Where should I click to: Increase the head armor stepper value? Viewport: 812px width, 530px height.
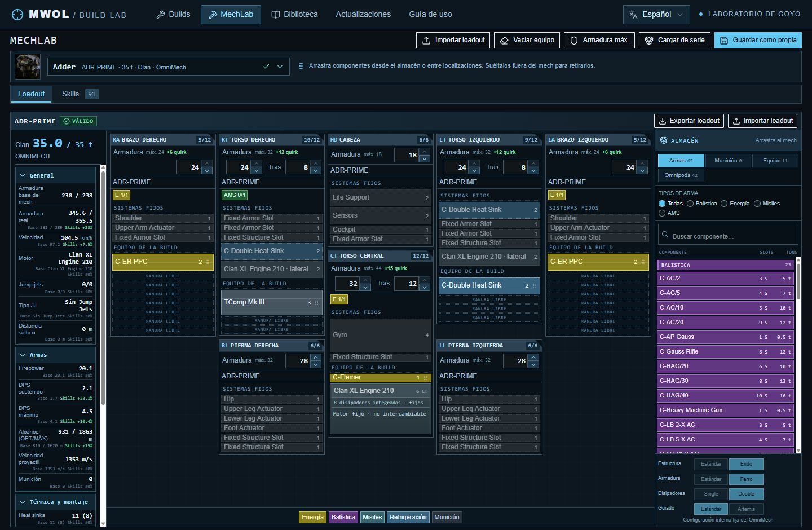pyautogui.click(x=425, y=152)
